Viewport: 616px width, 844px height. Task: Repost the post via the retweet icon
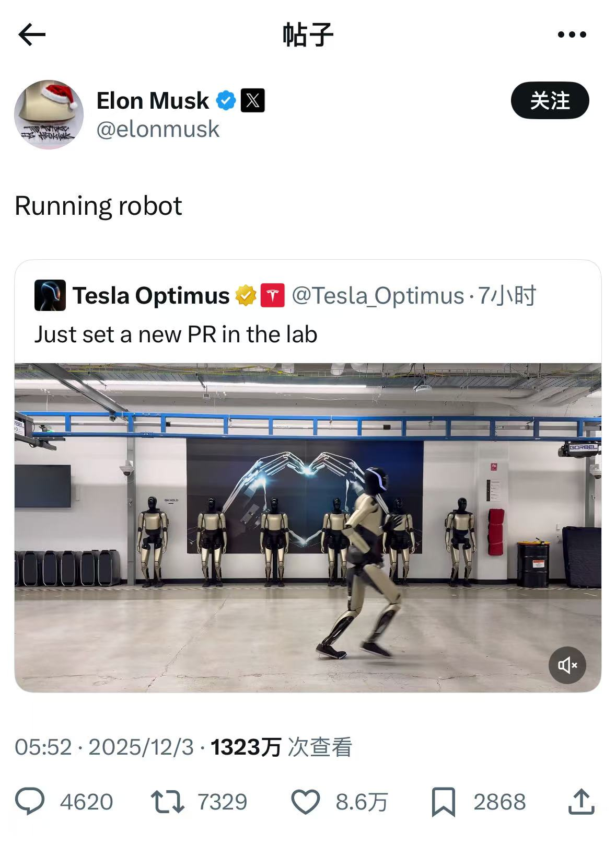point(167,802)
